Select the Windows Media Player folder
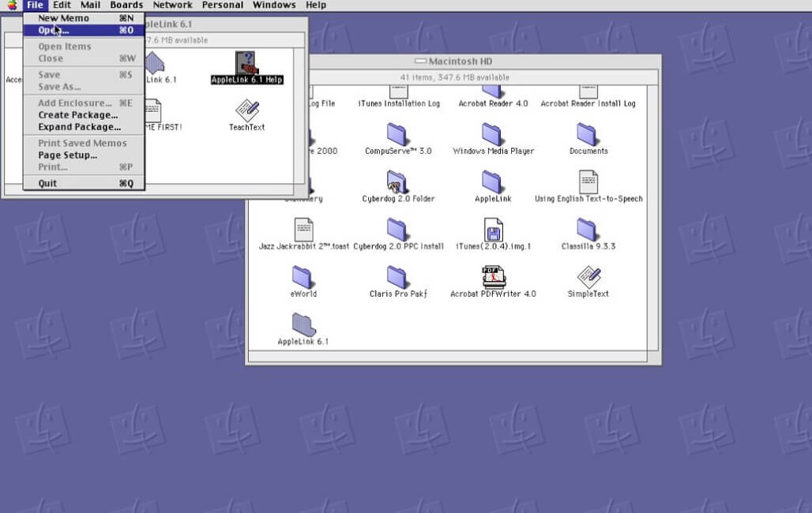 pos(492,134)
